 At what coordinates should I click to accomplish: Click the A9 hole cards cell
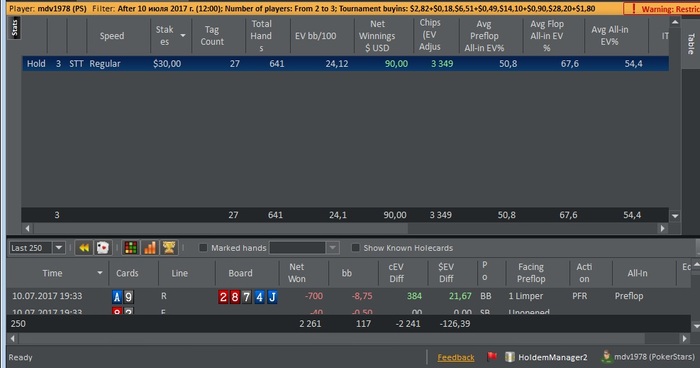[123, 297]
